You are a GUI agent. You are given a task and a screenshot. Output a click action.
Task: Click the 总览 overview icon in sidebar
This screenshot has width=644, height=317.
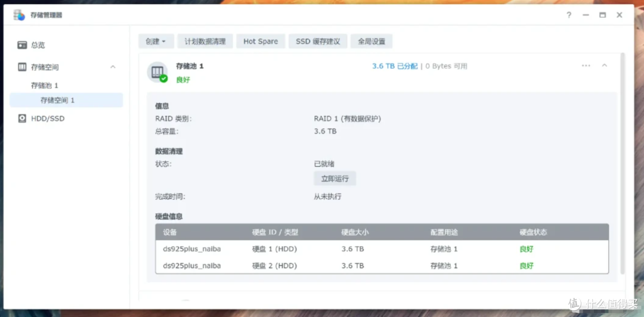point(22,45)
